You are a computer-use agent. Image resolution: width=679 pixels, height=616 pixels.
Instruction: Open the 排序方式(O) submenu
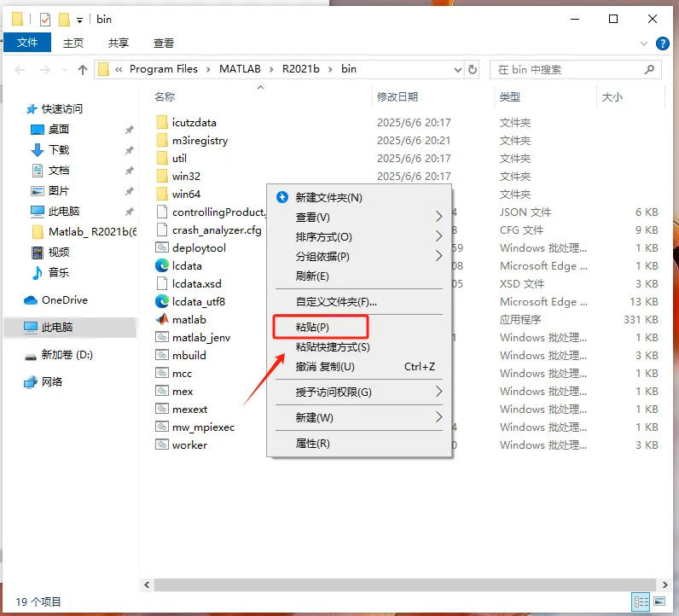(x=359, y=236)
